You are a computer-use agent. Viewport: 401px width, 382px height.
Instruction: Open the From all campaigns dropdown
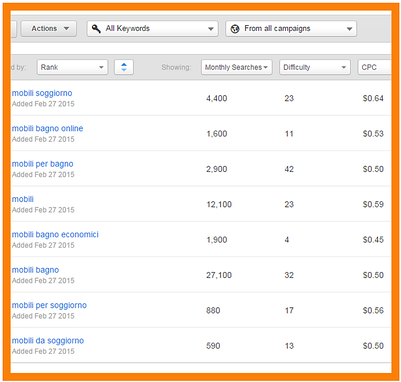pyautogui.click(x=291, y=29)
